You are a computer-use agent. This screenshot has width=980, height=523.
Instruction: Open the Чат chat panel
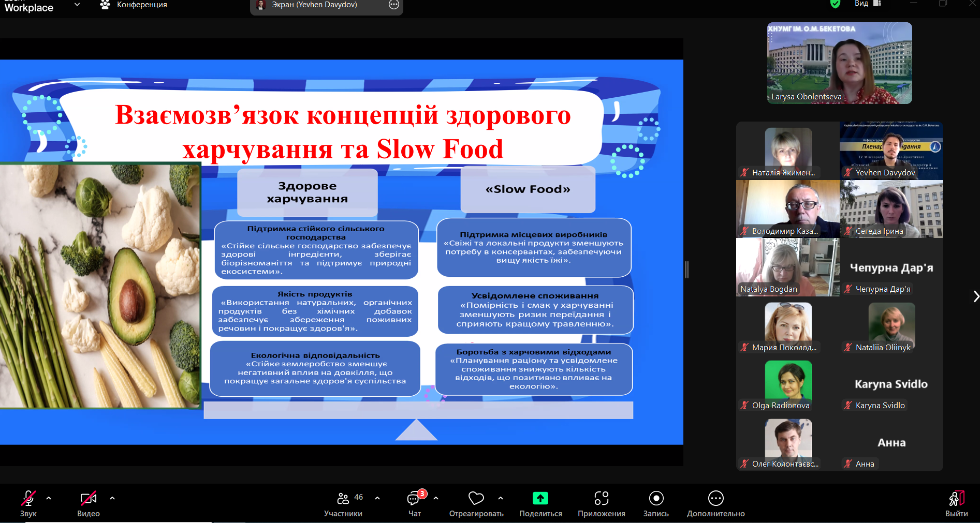(414, 503)
